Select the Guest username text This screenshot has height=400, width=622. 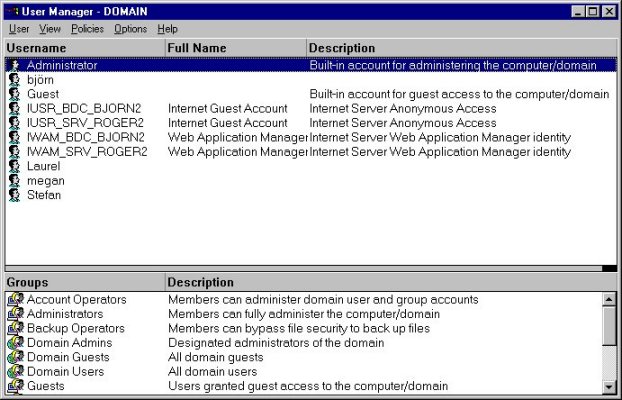tap(43, 94)
